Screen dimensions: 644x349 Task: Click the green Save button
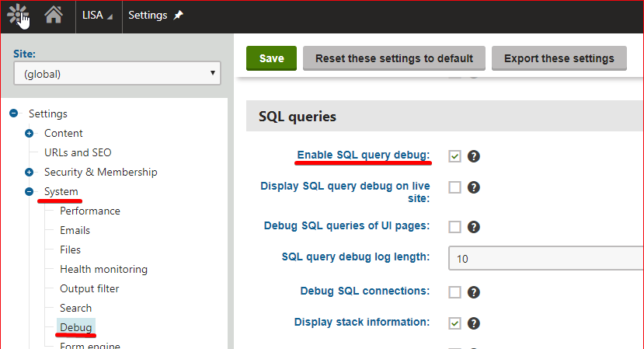271,58
